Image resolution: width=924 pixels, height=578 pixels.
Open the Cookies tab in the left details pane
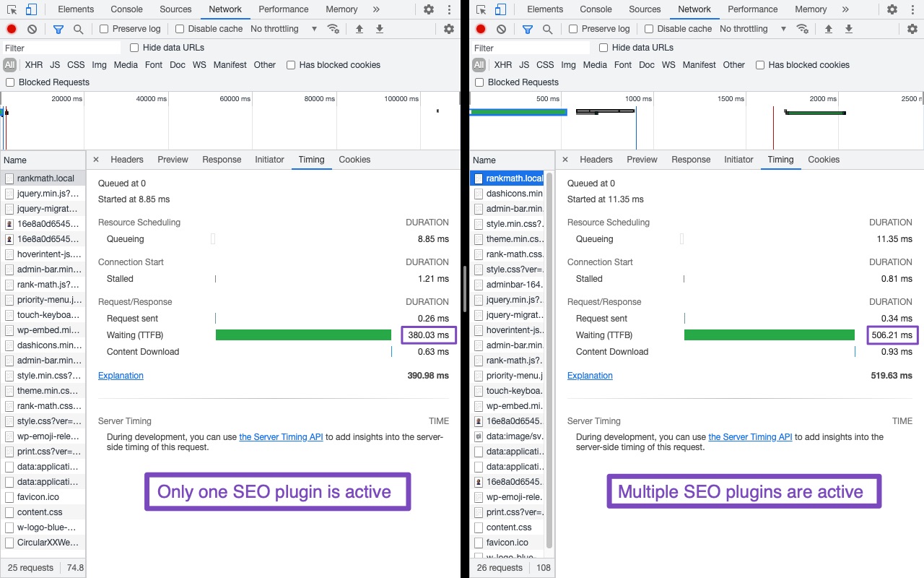click(354, 160)
